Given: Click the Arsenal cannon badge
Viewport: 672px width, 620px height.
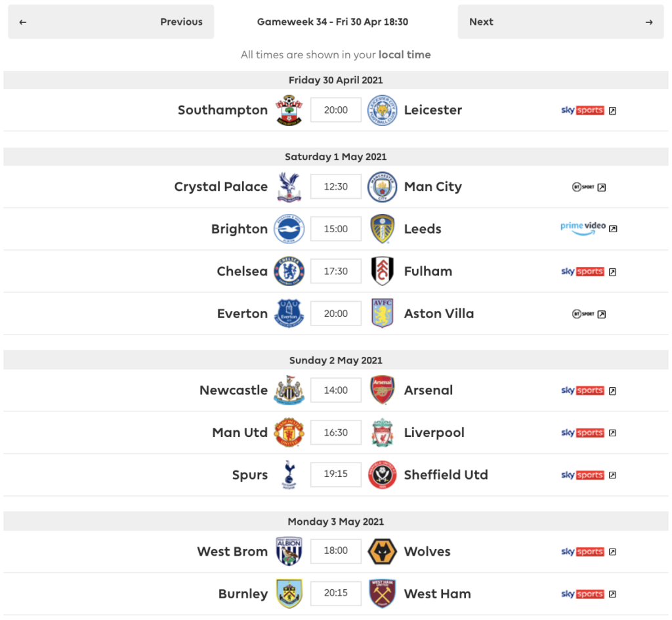Looking at the screenshot, I should point(382,390).
